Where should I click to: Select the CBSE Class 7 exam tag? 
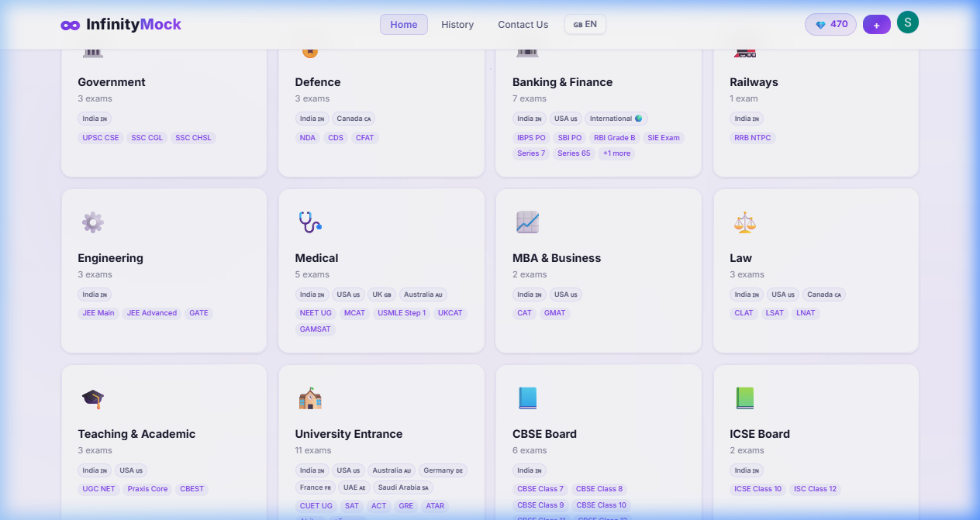540,489
